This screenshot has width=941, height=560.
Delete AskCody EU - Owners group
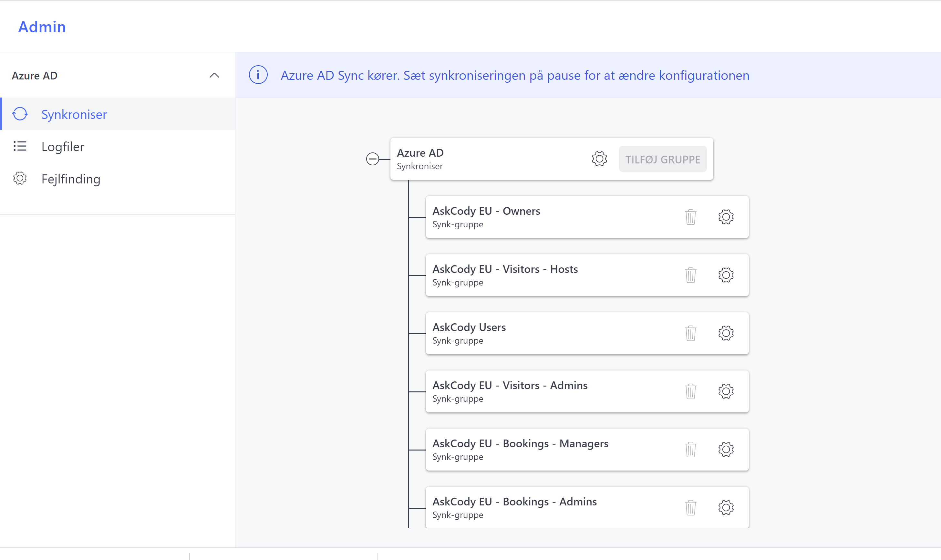(690, 217)
